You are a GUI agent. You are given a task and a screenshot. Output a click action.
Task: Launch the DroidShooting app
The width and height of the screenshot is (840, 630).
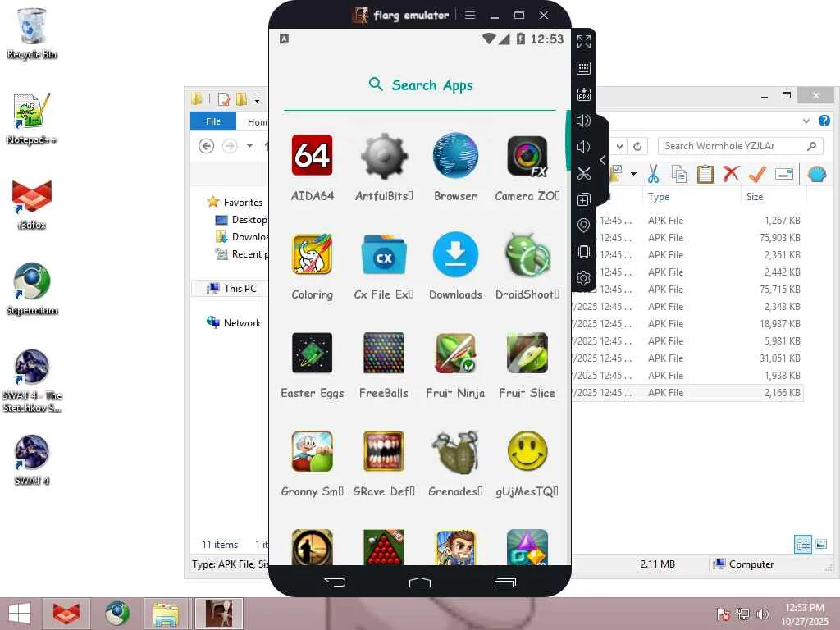coord(527,254)
